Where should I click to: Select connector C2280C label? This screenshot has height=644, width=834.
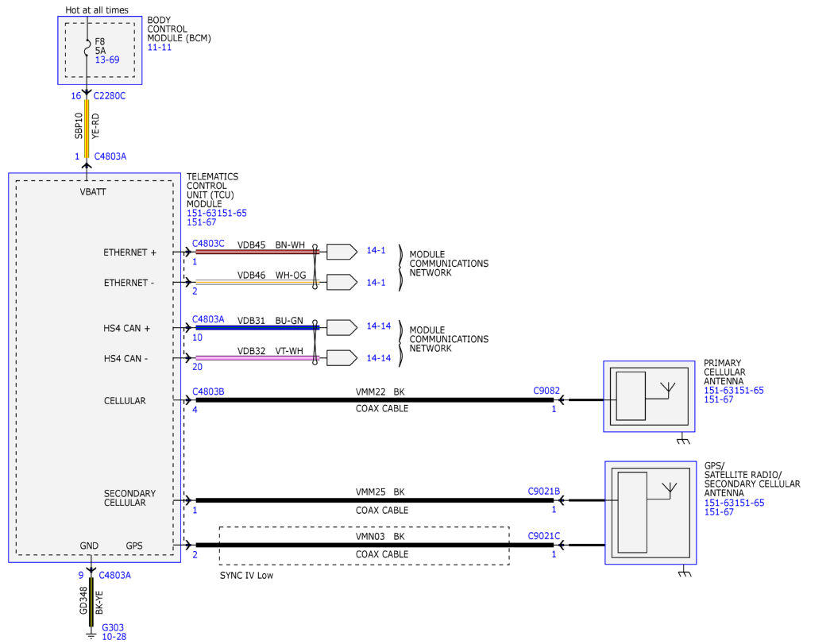click(x=110, y=96)
